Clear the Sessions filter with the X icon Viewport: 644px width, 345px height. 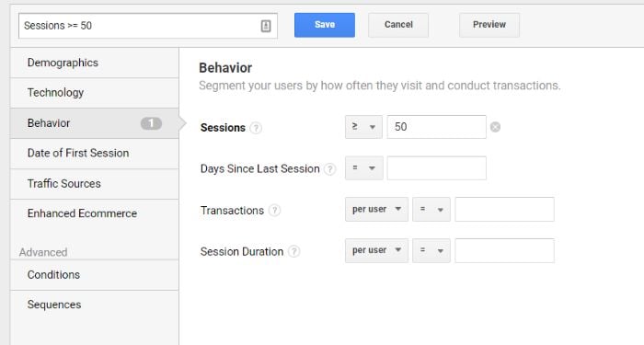point(495,127)
